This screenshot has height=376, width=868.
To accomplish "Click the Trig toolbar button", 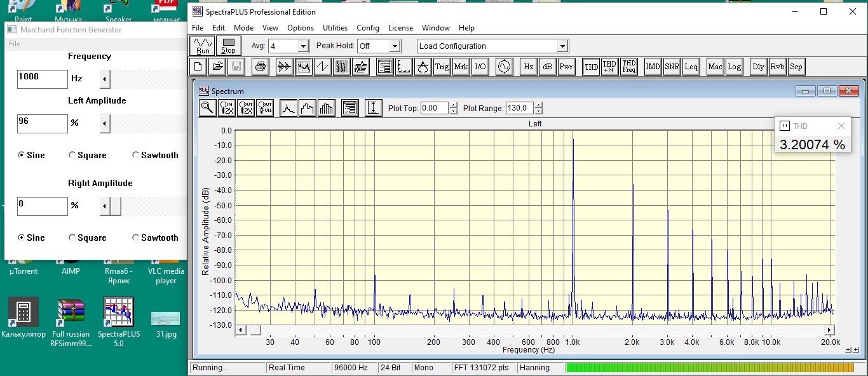I will 442,67.
